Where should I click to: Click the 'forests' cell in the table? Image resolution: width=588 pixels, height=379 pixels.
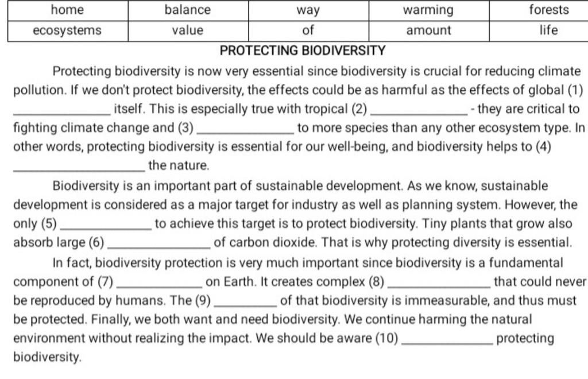(x=539, y=10)
